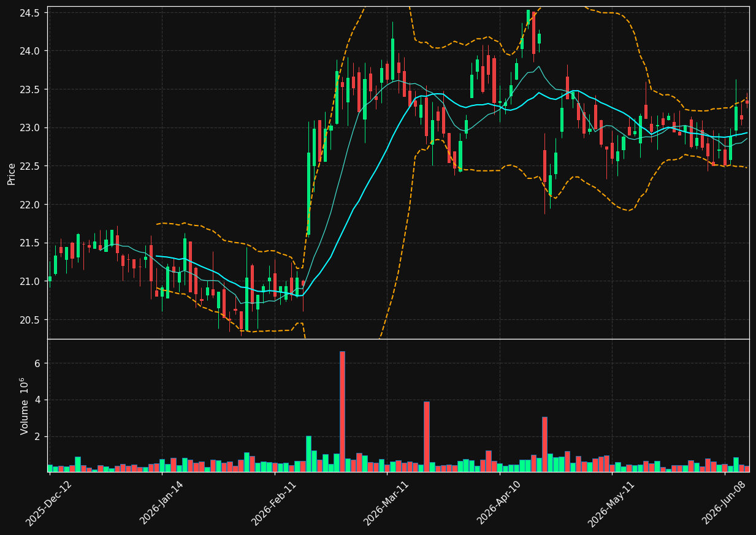Image resolution: width=756 pixels, height=535 pixels.
Task: Click the volume tick label 4
Action: point(37,400)
